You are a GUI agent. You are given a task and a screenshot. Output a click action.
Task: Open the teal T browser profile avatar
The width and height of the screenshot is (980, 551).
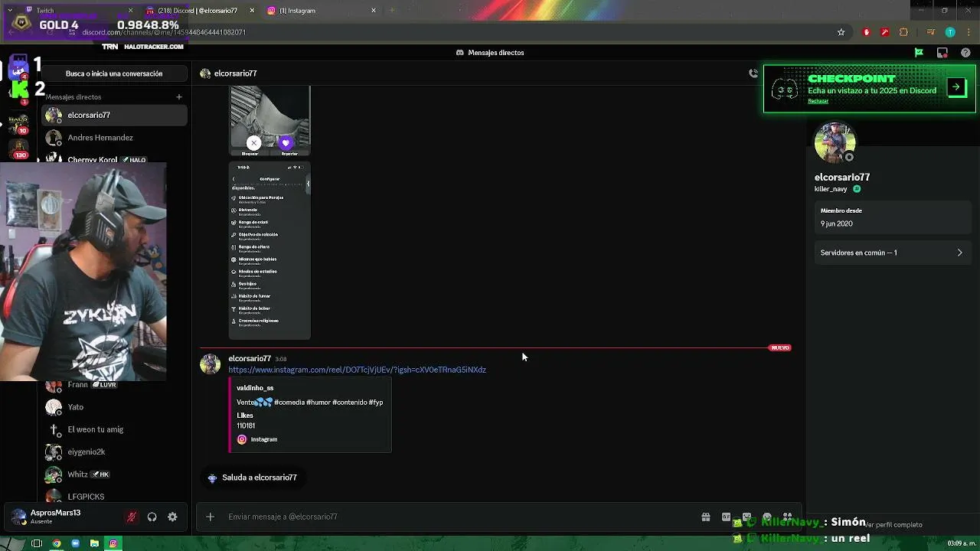950,32
